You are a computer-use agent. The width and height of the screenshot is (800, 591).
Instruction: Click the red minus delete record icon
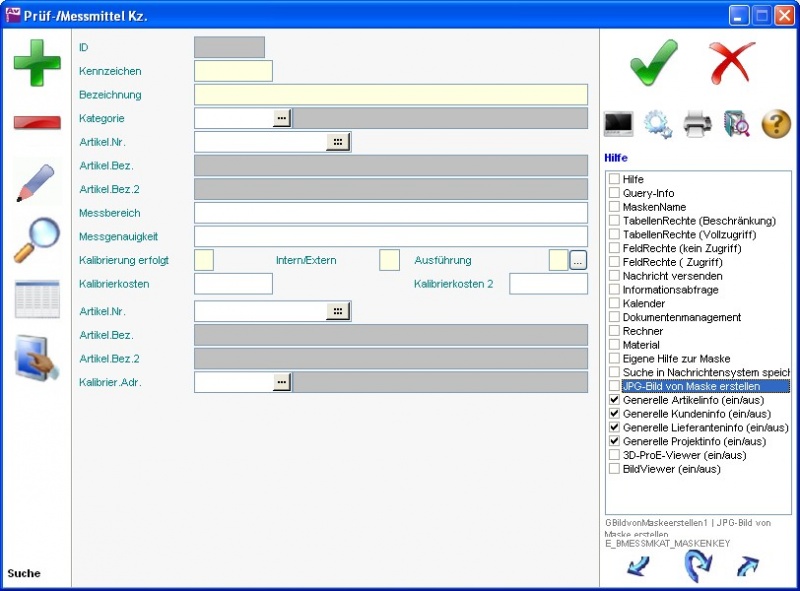pyautogui.click(x=37, y=122)
